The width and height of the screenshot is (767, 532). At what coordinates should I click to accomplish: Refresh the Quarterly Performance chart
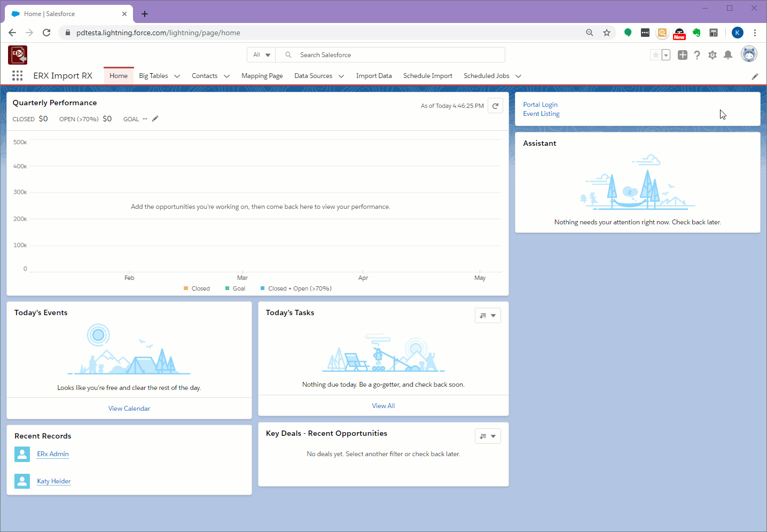click(x=495, y=106)
